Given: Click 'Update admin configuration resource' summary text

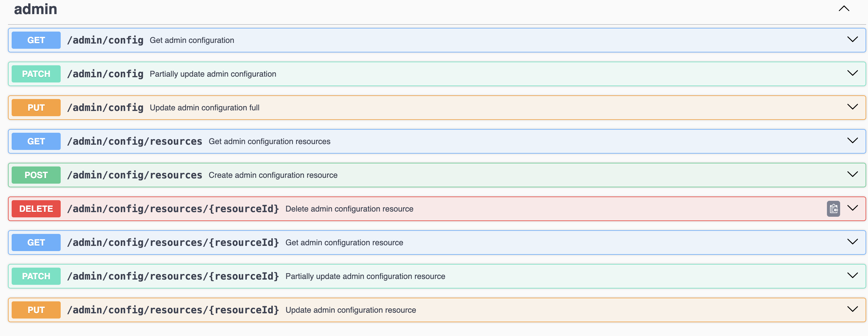Looking at the screenshot, I should [351, 310].
